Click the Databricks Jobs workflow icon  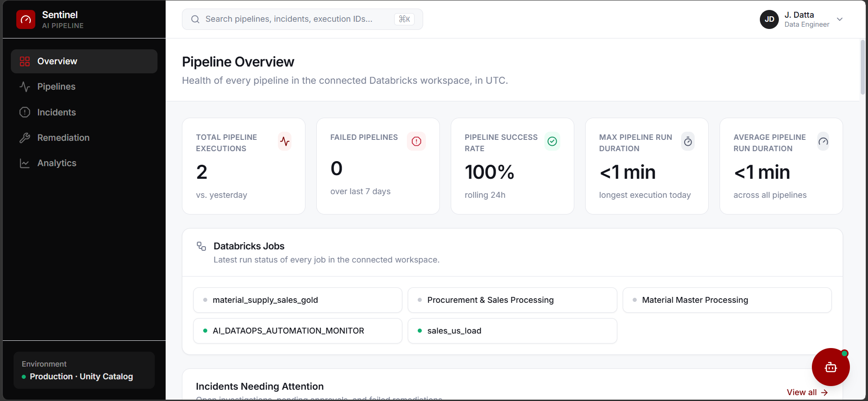[x=201, y=246]
